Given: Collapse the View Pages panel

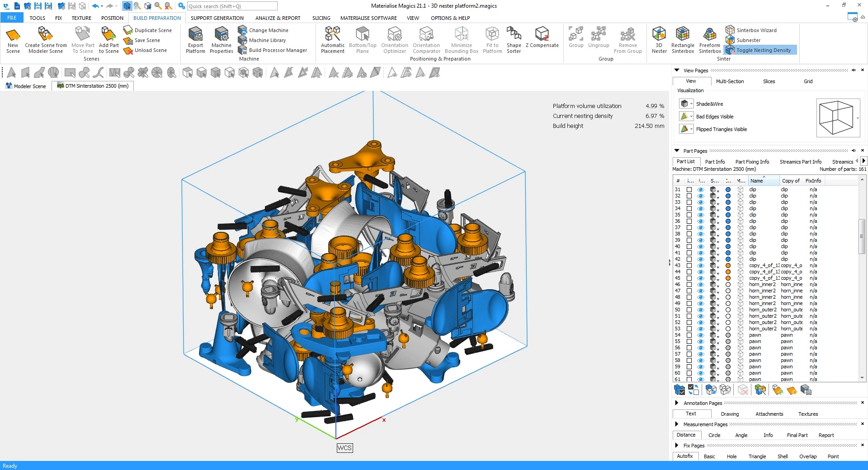Looking at the screenshot, I should click(x=677, y=70).
